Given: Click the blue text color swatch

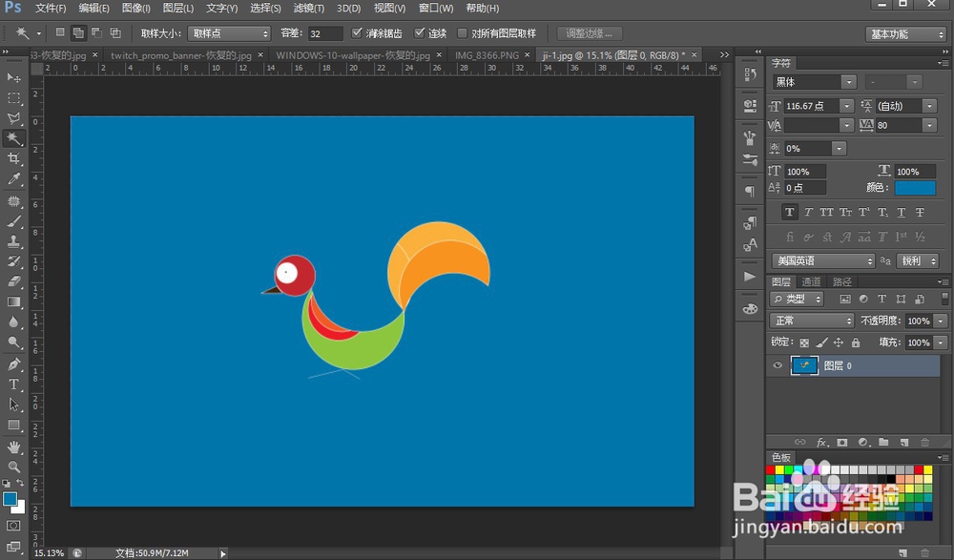Looking at the screenshot, I should [x=915, y=188].
